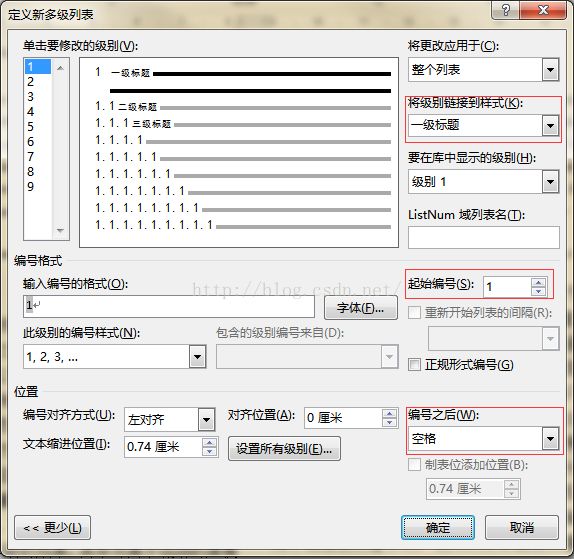Click the level list scroll up arrow
The height and width of the screenshot is (559, 574).
(60, 68)
